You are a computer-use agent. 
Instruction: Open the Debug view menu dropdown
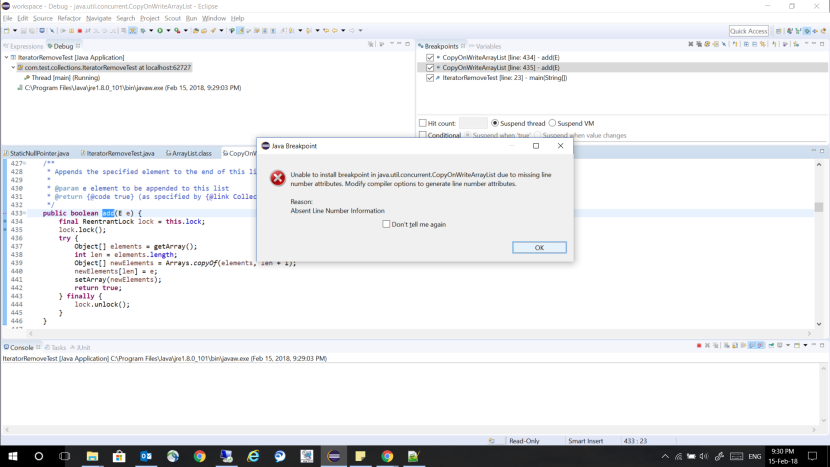tap(392, 43)
